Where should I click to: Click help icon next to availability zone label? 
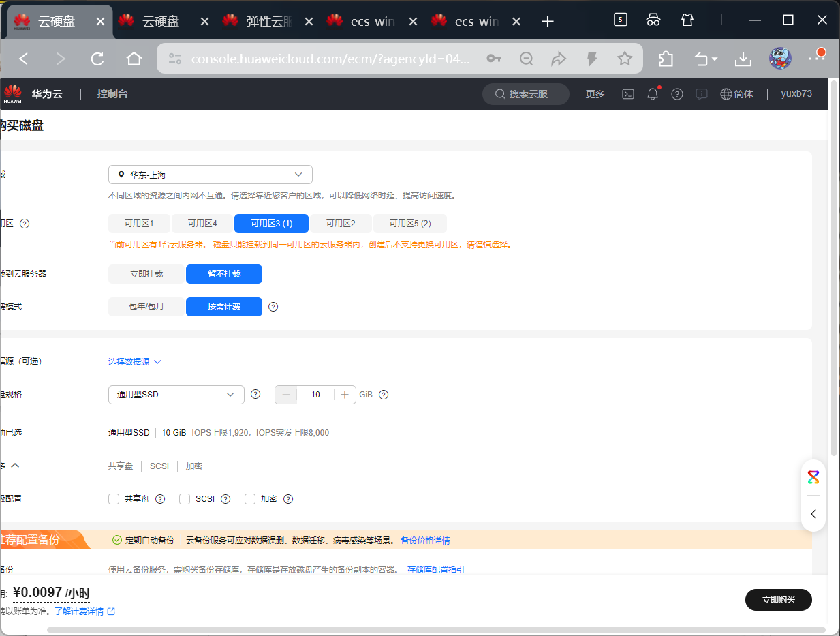point(25,223)
